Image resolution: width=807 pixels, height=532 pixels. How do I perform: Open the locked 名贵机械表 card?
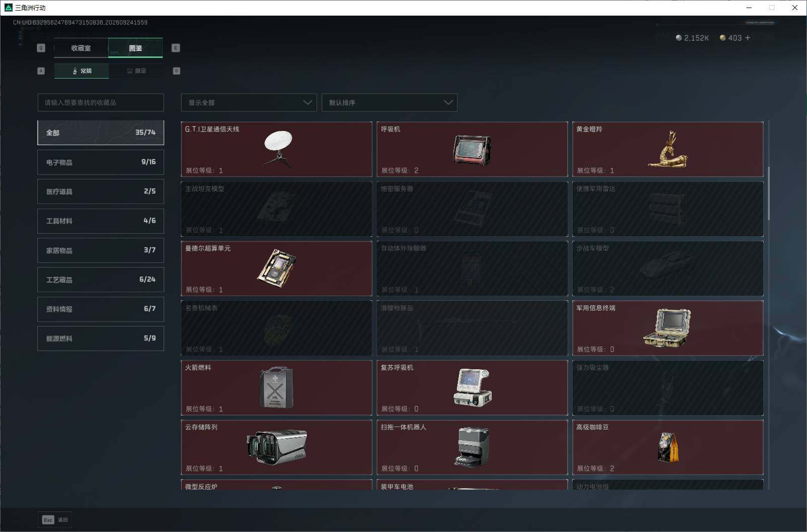[277, 328]
